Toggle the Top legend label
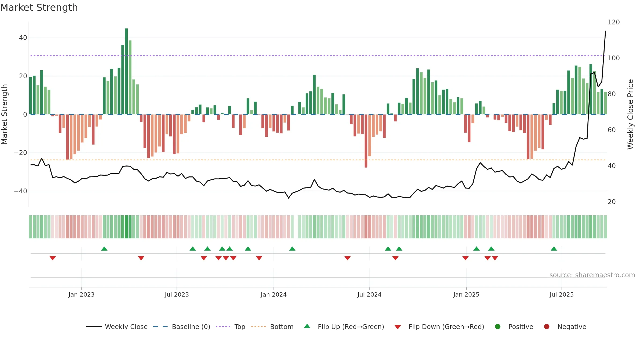644x362 pixels. (x=240, y=327)
